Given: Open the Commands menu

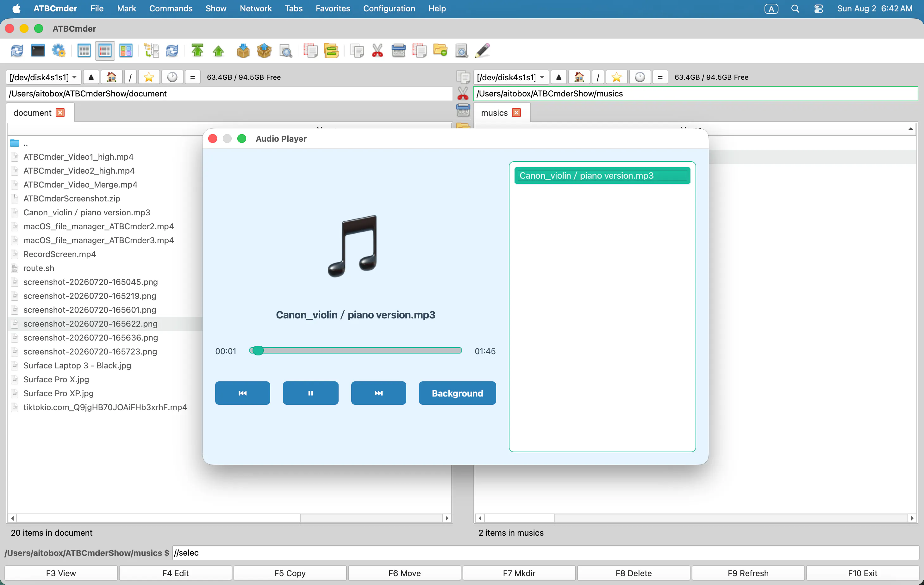Looking at the screenshot, I should point(171,9).
